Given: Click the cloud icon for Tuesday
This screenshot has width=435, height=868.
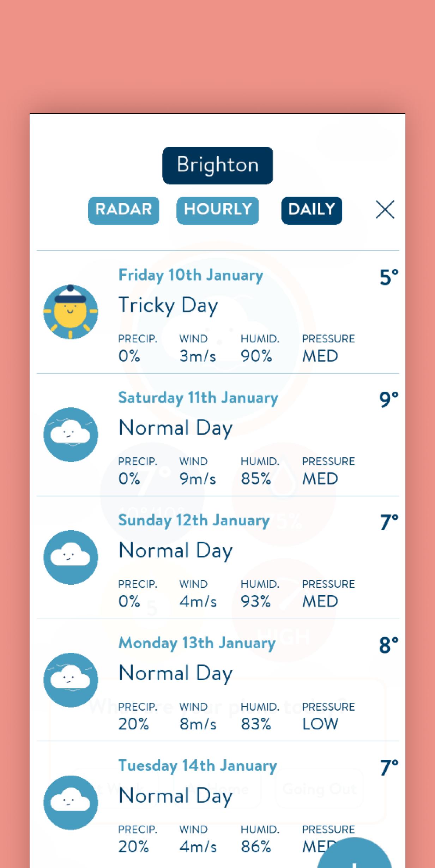Looking at the screenshot, I should [71, 802].
